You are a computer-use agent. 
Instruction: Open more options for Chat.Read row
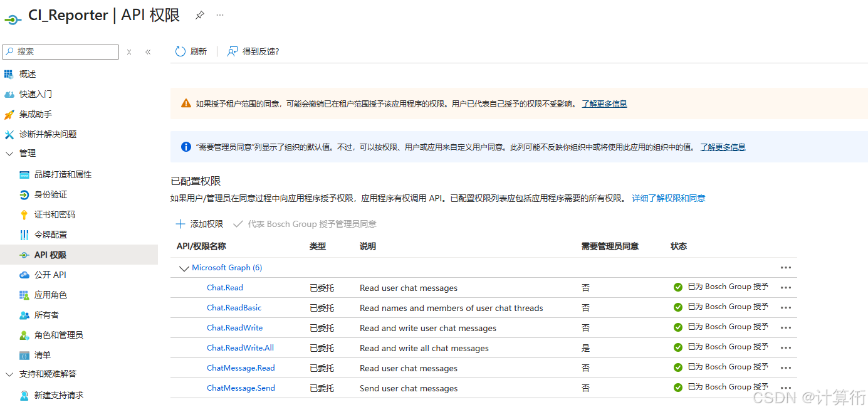786,288
